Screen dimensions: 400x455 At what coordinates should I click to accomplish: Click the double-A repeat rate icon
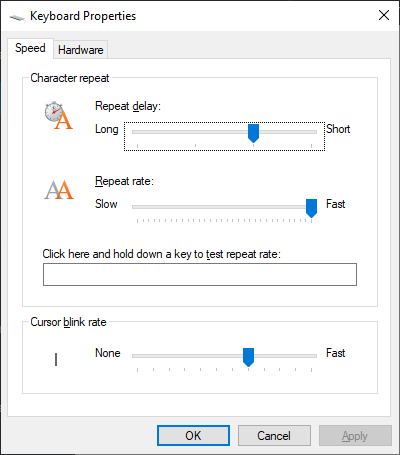tap(59, 190)
